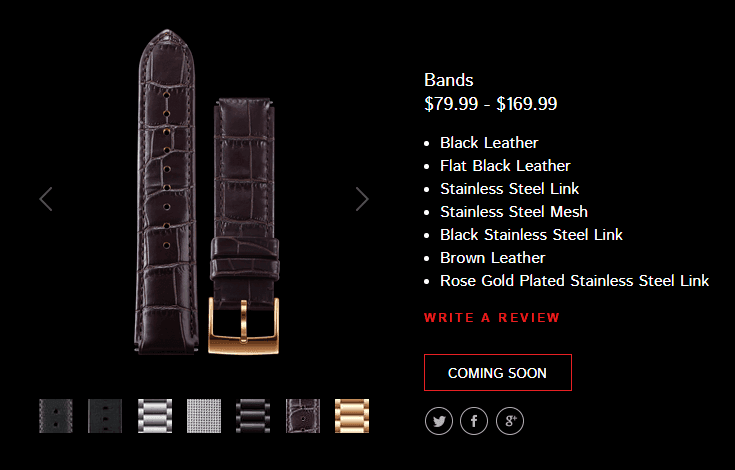
Task: Select the stainless steel link band thumbnail
Action: pyautogui.click(x=155, y=416)
